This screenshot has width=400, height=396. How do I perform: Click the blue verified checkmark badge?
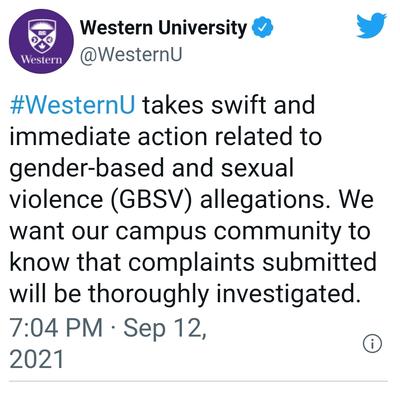tap(262, 28)
